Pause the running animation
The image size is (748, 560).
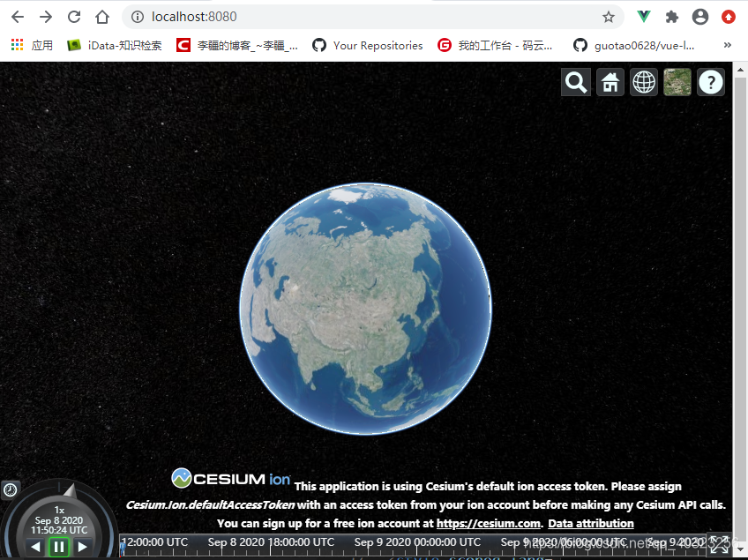tap(58, 547)
